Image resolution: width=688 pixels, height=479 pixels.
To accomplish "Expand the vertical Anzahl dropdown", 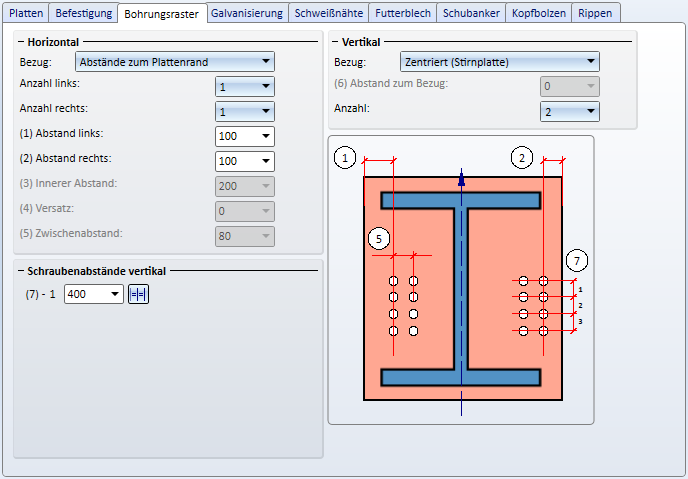I will point(570,112).
